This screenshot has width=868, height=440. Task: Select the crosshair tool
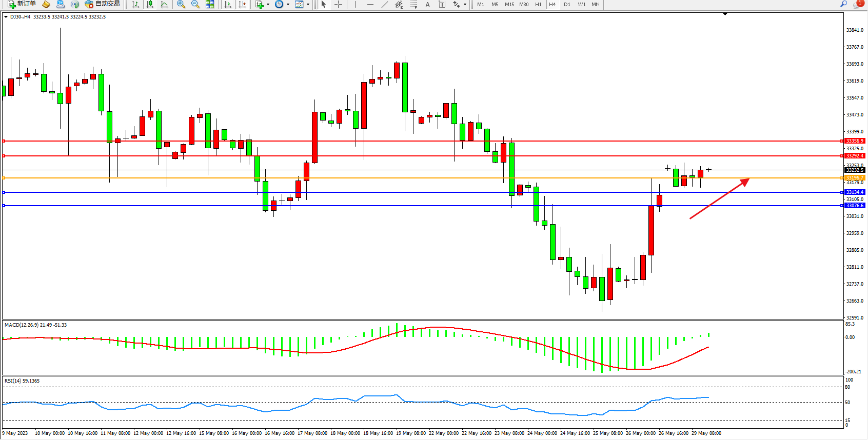coord(339,4)
